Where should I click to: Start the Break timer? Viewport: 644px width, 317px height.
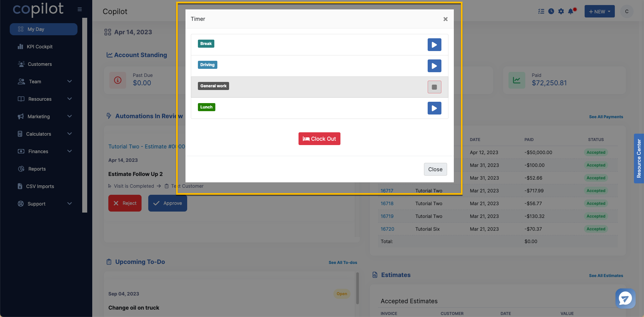(x=434, y=45)
